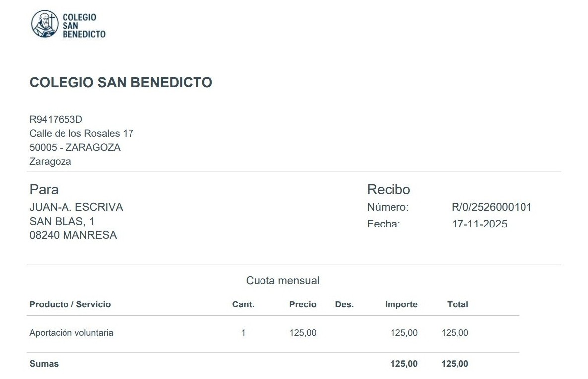The height and width of the screenshot is (379, 588).
Task: Click the Producto / Servicio column header
Action: click(x=70, y=304)
